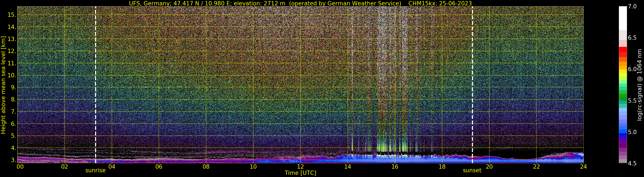644x177 pixels.
Task: Click the colorbar value label '4.5'
Action: (632, 163)
